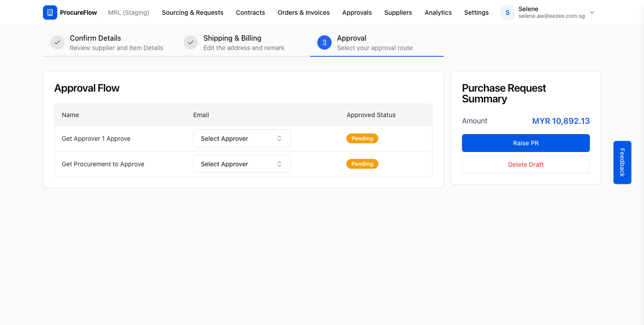Navigate to Approvals menu
Viewport: 644px width, 325px height.
click(357, 13)
